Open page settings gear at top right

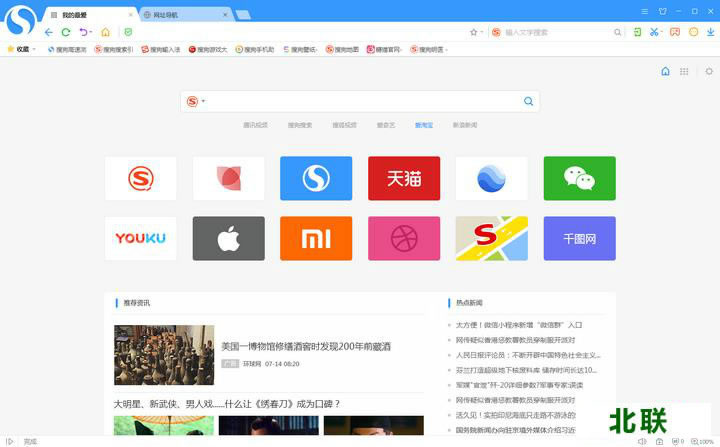(708, 71)
